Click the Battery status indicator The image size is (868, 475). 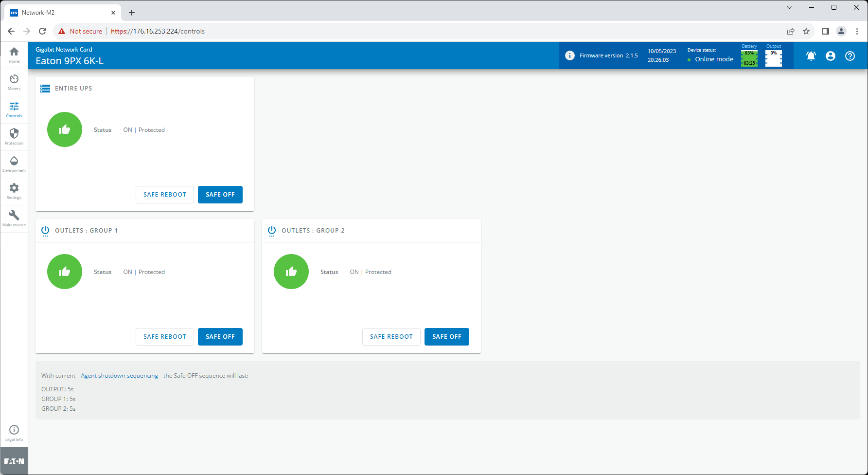click(749, 55)
